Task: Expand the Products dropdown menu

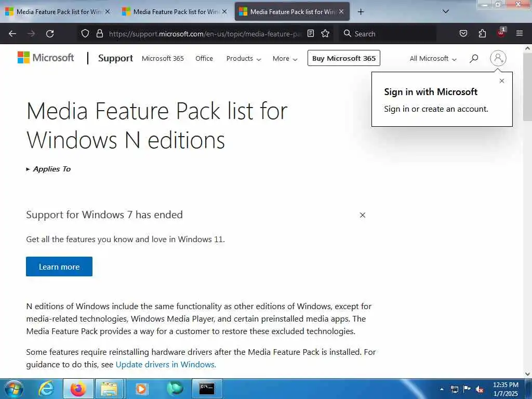Action: click(x=244, y=59)
